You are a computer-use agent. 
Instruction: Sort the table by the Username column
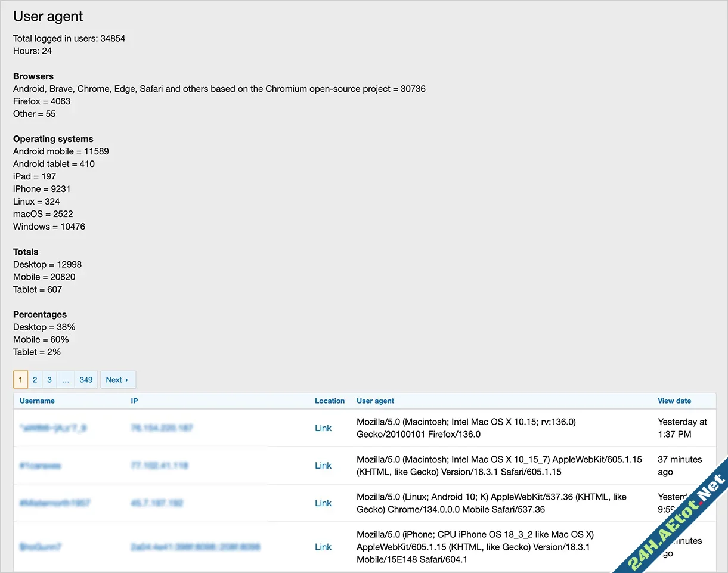click(x=37, y=401)
